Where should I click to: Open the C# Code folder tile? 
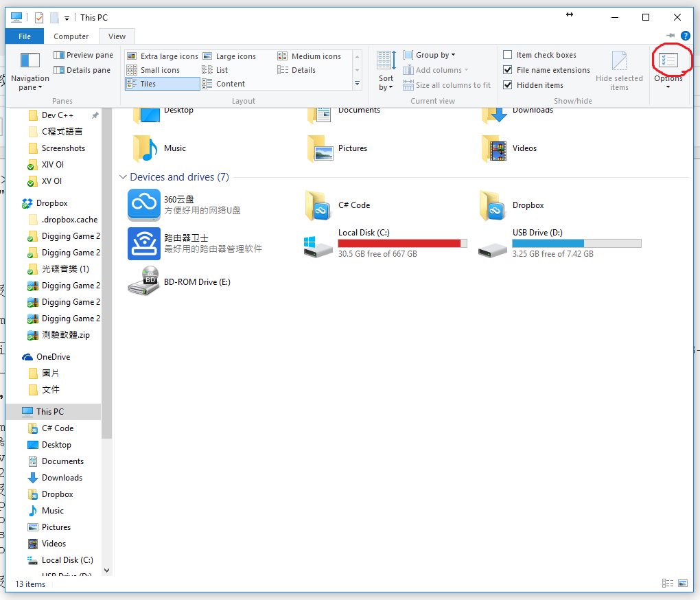point(338,205)
